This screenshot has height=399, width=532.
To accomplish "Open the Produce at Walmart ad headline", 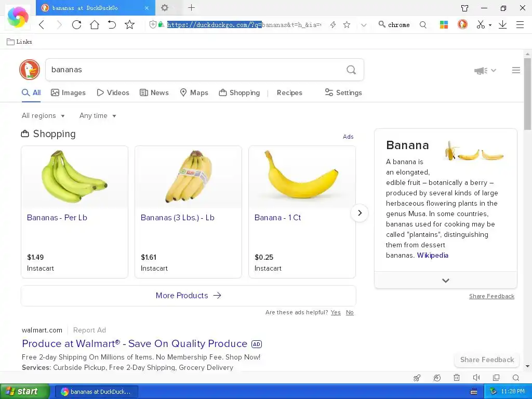I will [x=135, y=344].
